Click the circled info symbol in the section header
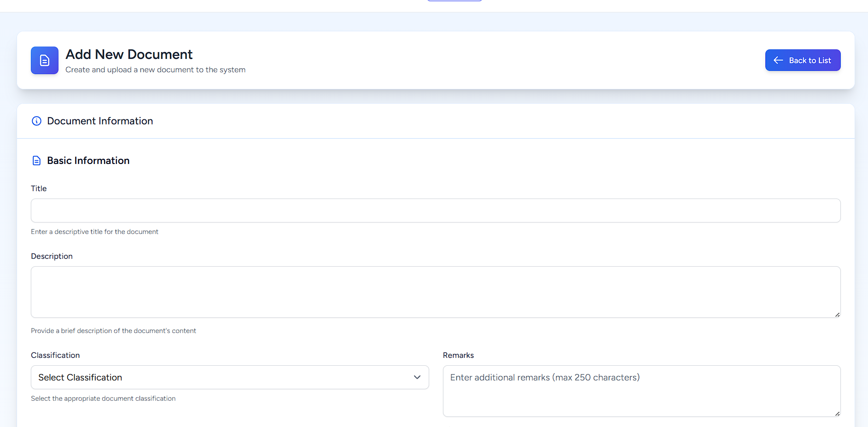868x427 pixels. click(36, 121)
